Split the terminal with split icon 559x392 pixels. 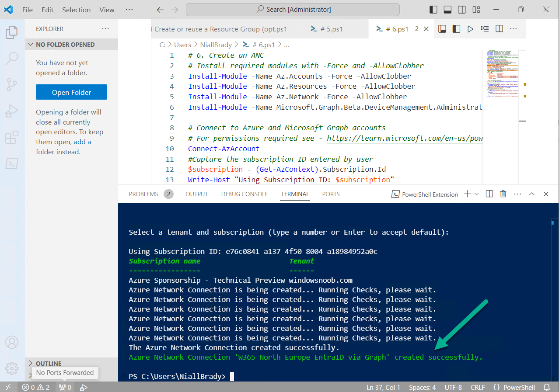pyautogui.click(x=489, y=194)
